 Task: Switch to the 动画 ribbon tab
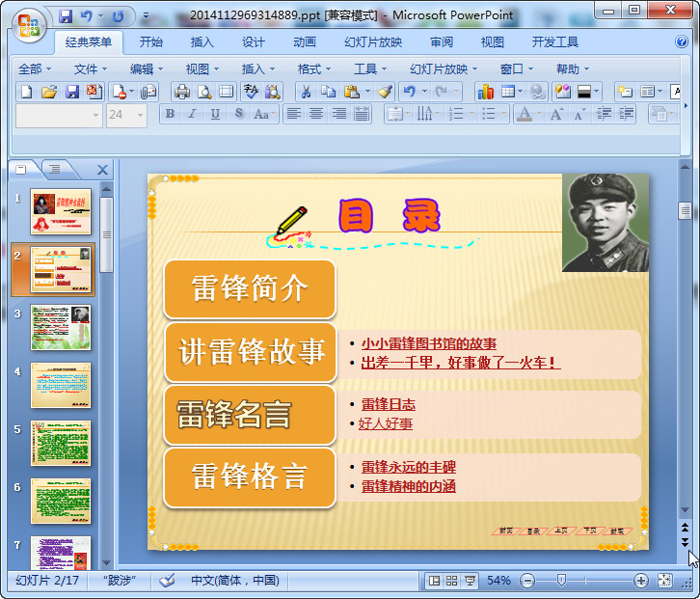point(305,42)
